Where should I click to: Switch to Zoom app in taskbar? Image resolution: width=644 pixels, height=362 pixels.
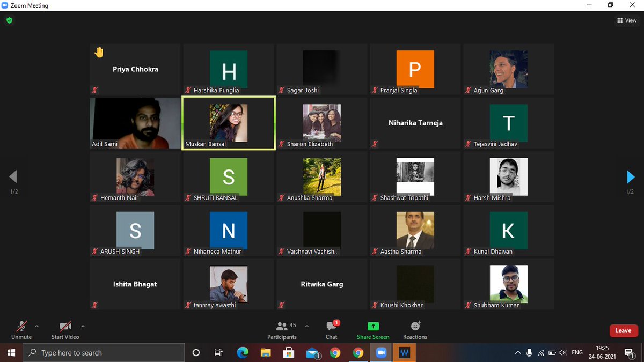[382, 352]
